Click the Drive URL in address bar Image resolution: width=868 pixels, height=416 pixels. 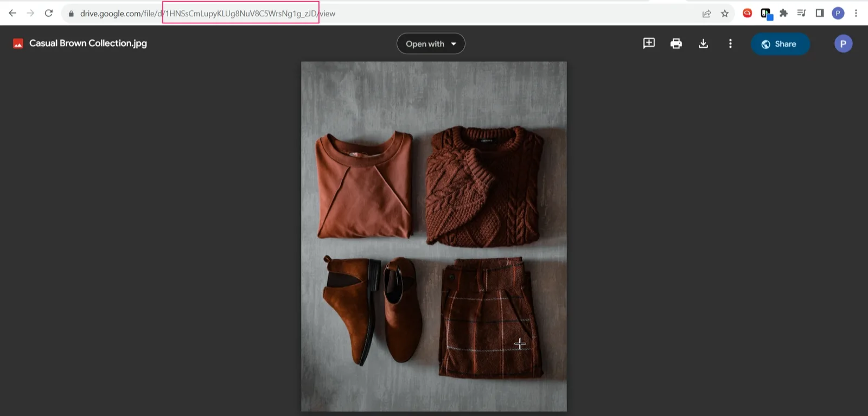(208, 14)
